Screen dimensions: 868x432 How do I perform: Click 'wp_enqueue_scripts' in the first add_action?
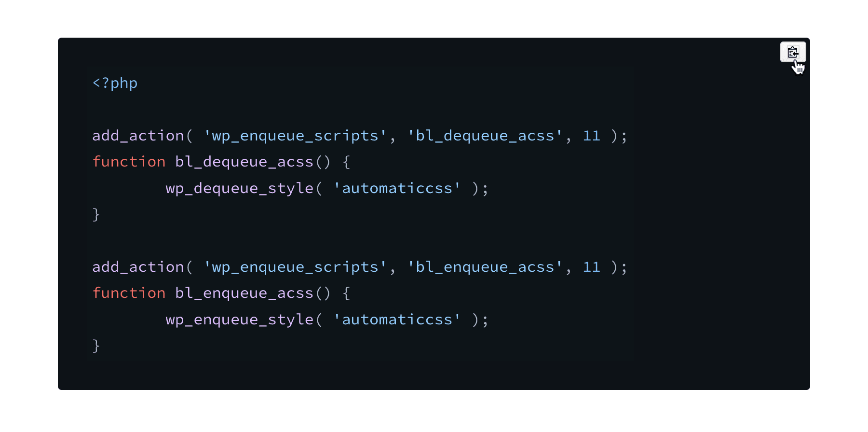[x=295, y=136]
